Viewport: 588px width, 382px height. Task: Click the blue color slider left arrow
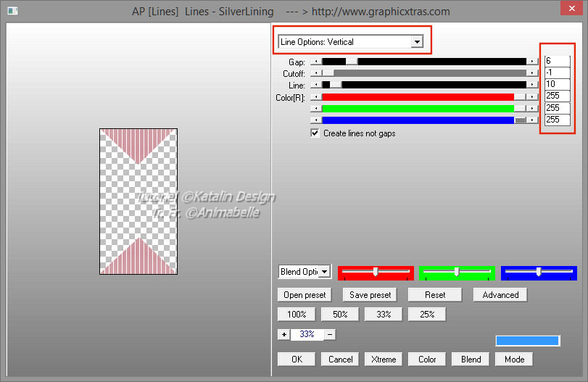[x=316, y=120]
